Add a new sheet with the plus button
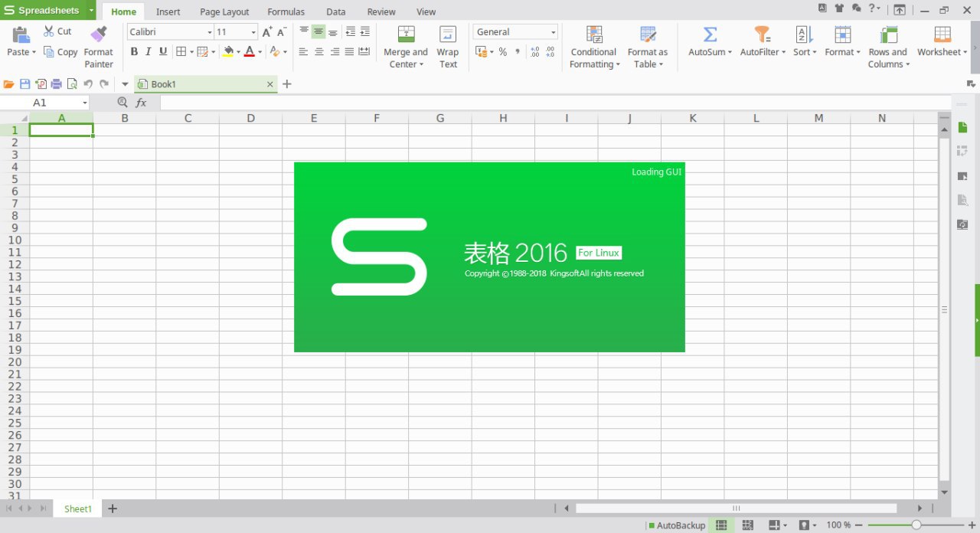The image size is (980, 533). tap(113, 508)
